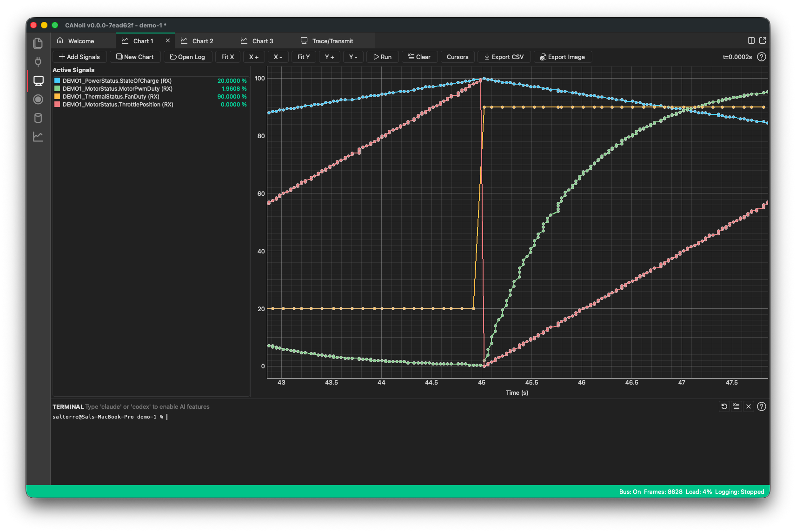Viewport: 796px width, 532px height.
Task: Open chart help question mark icon
Action: [x=762, y=57]
